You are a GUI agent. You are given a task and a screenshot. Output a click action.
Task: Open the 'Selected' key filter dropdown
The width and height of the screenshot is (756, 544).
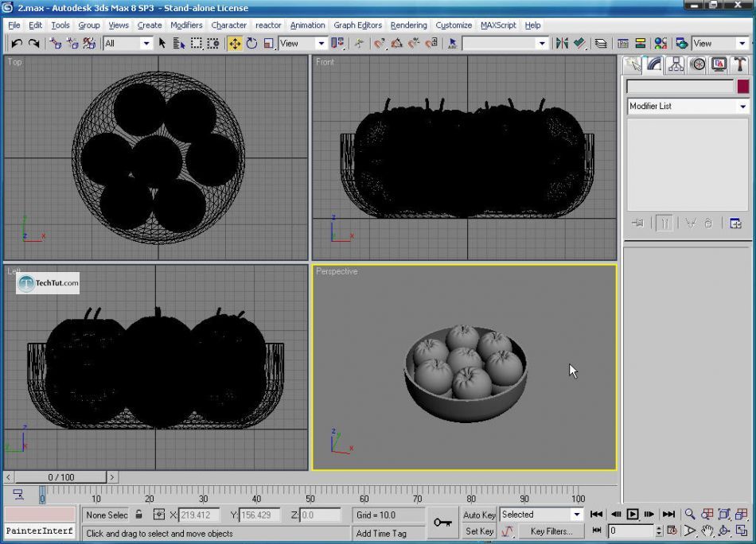coord(541,515)
